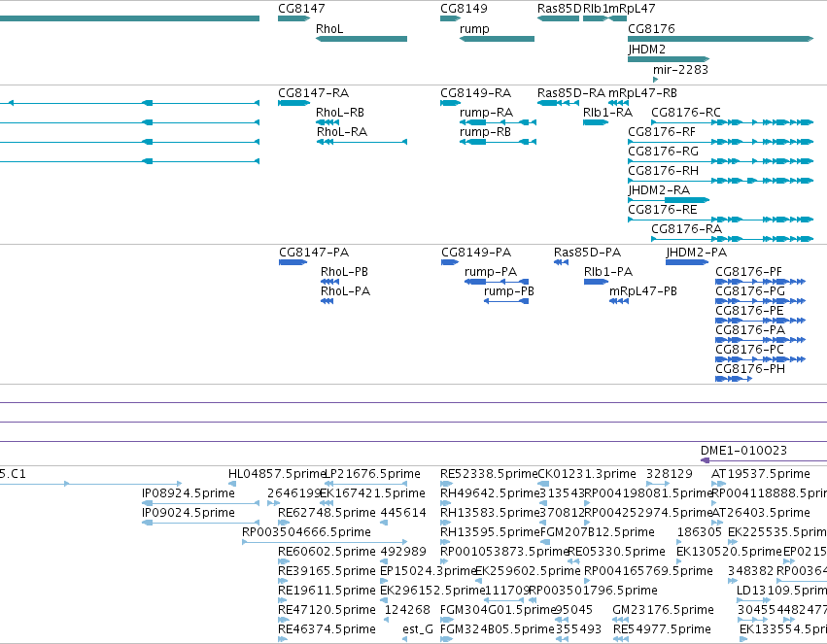The width and height of the screenshot is (827, 644).
Task: Select EST RH49642.5prime
Action: [x=446, y=503]
